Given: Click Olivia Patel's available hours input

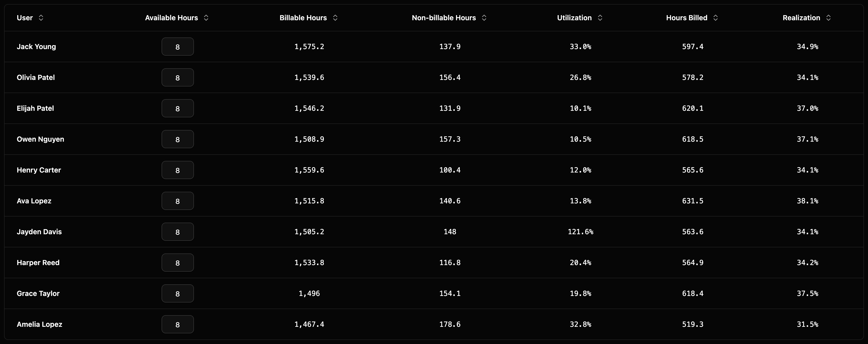Looking at the screenshot, I should point(177,77).
